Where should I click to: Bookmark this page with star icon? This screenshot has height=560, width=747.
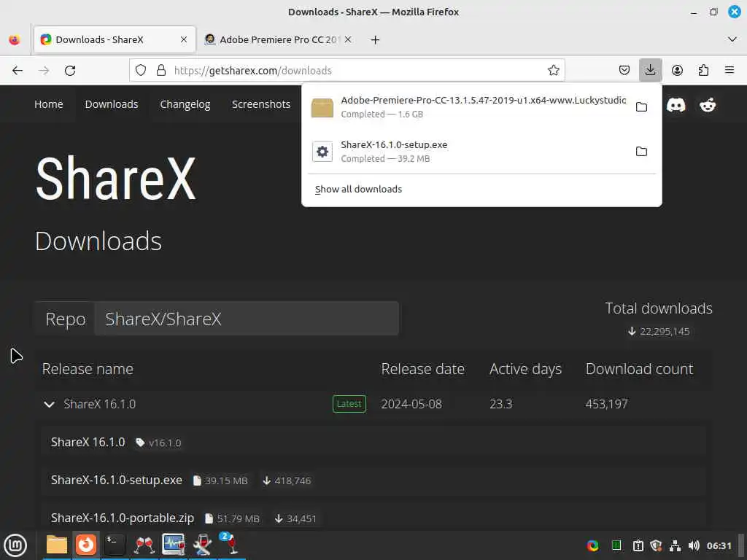(553, 71)
